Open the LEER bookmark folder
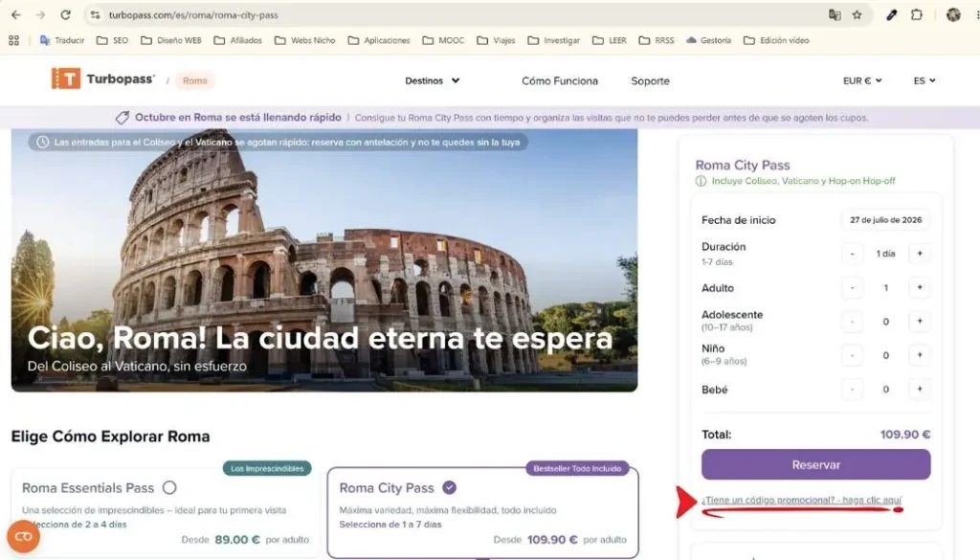980x560 pixels. coord(610,40)
